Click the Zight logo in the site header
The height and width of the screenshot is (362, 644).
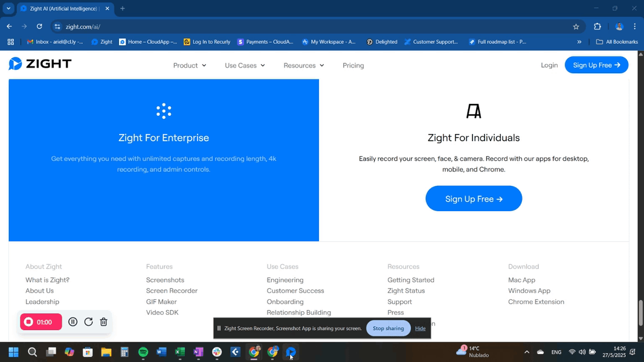point(40,63)
